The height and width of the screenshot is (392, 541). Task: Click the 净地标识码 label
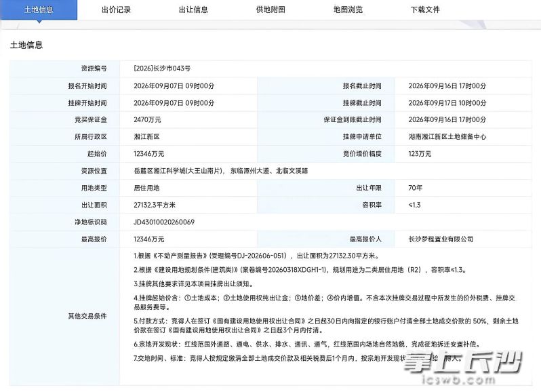[x=91, y=222]
